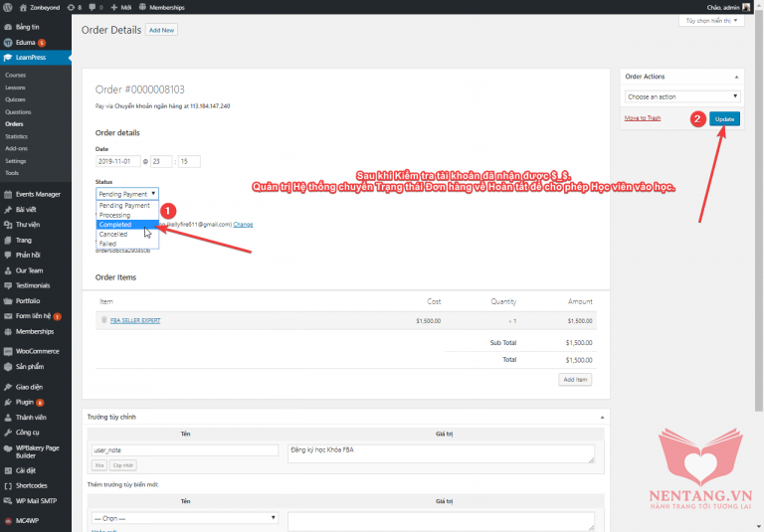This screenshot has height=532, width=764.
Task: Open Thư viện media library in sidebar
Action: (x=28, y=225)
